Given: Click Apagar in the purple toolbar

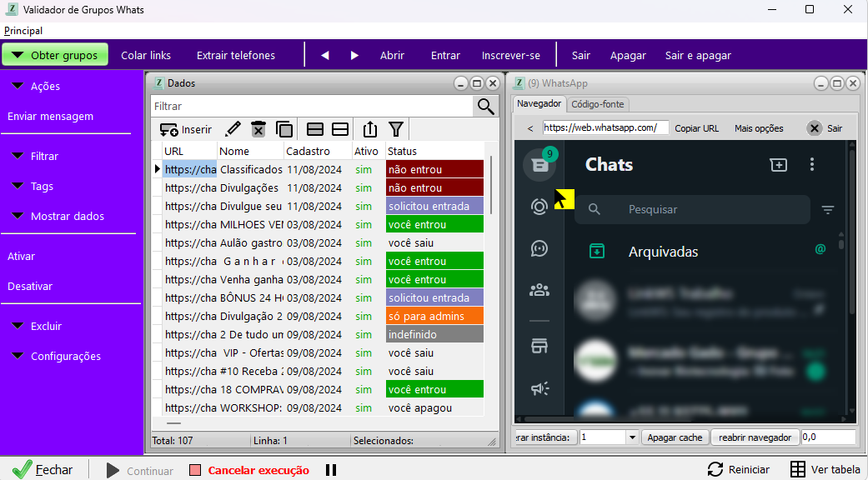Looking at the screenshot, I should [x=628, y=55].
